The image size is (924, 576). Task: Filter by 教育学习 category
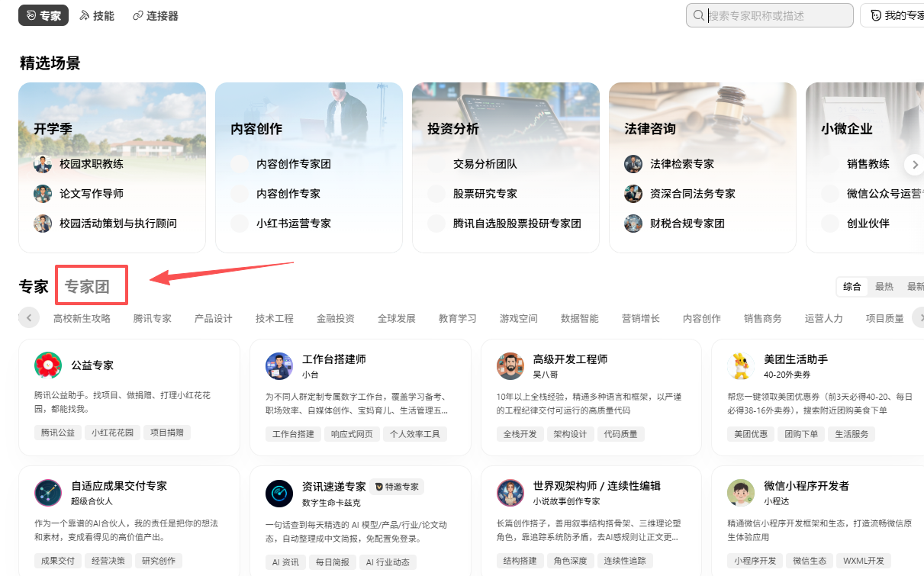[x=458, y=318]
